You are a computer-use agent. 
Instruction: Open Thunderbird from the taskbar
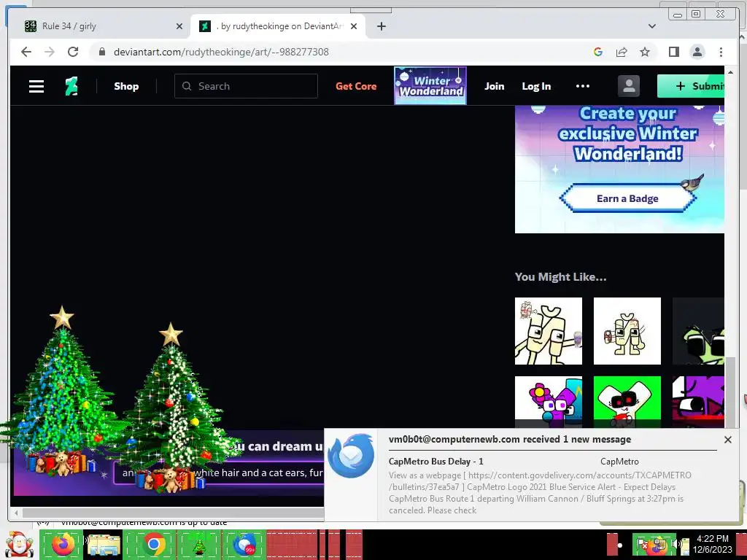click(245, 545)
